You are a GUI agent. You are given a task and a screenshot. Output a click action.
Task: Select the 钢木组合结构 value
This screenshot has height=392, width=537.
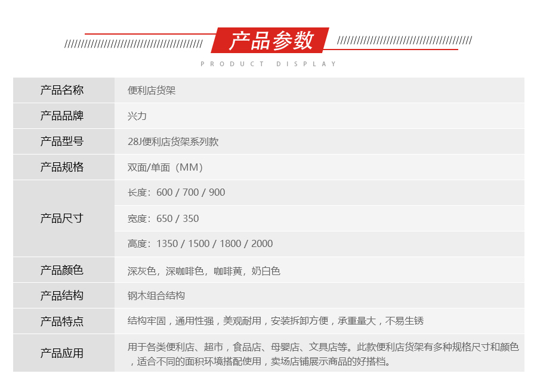click(156, 296)
